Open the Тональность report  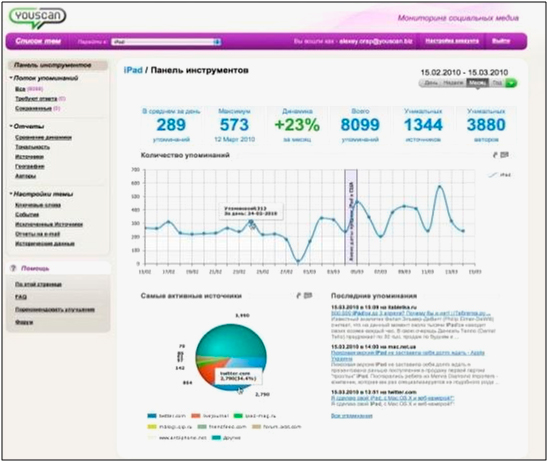click(32, 147)
